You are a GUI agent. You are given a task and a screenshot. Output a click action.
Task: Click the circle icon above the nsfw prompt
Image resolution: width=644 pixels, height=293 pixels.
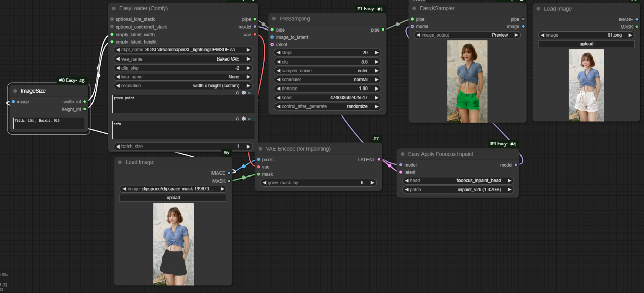pyautogui.click(x=238, y=119)
